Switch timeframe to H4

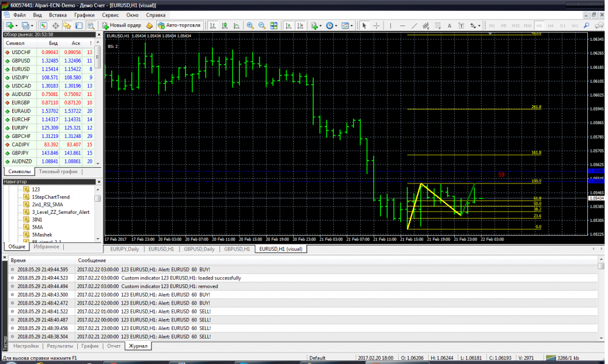pos(551,26)
